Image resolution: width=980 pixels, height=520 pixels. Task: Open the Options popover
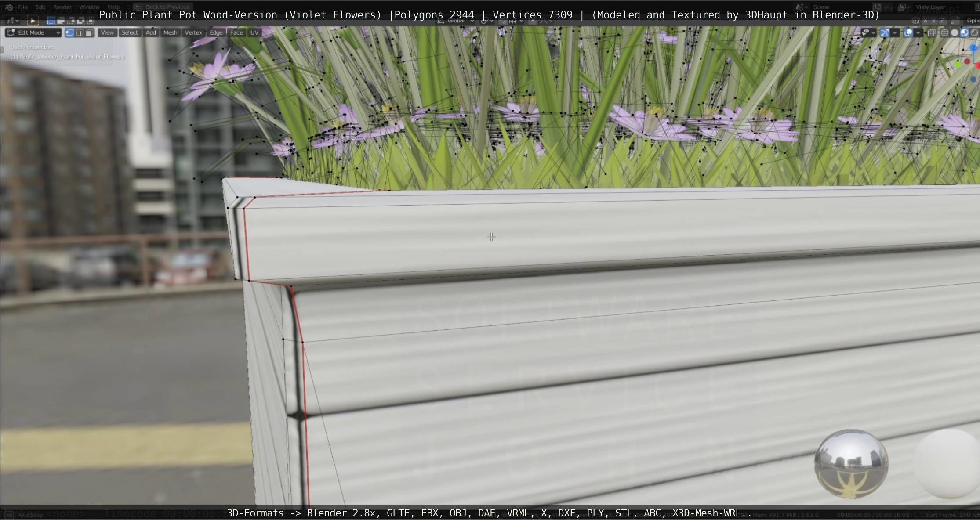(973, 21)
